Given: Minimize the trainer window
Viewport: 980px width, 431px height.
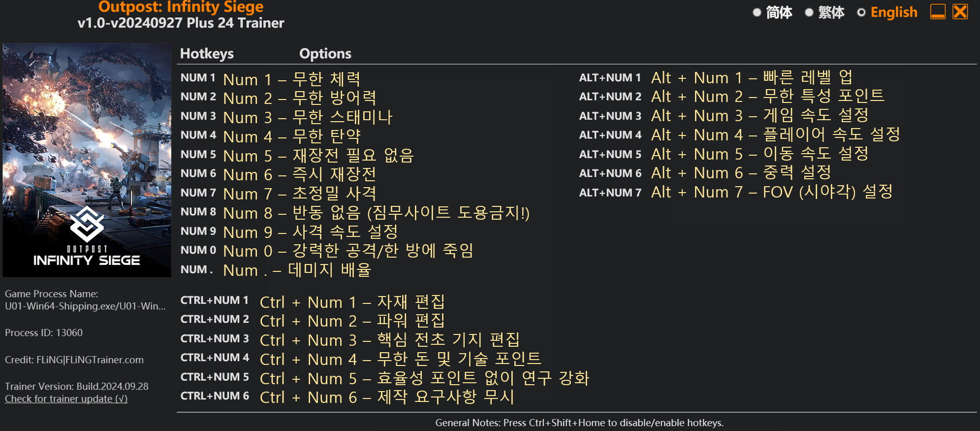Looking at the screenshot, I should point(938,11).
